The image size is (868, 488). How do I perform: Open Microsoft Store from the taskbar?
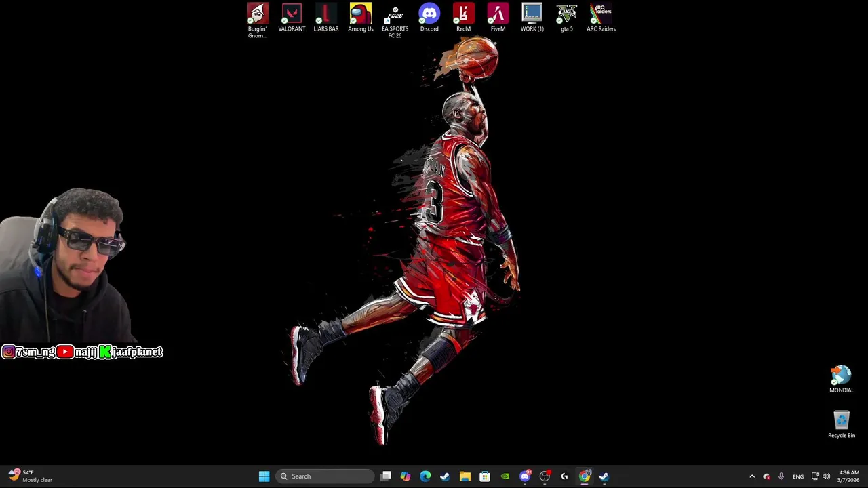[x=485, y=476]
